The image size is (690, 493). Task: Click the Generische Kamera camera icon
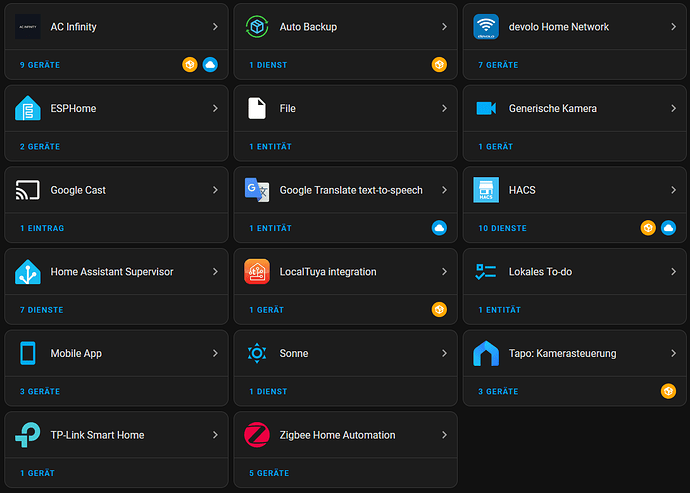click(486, 108)
